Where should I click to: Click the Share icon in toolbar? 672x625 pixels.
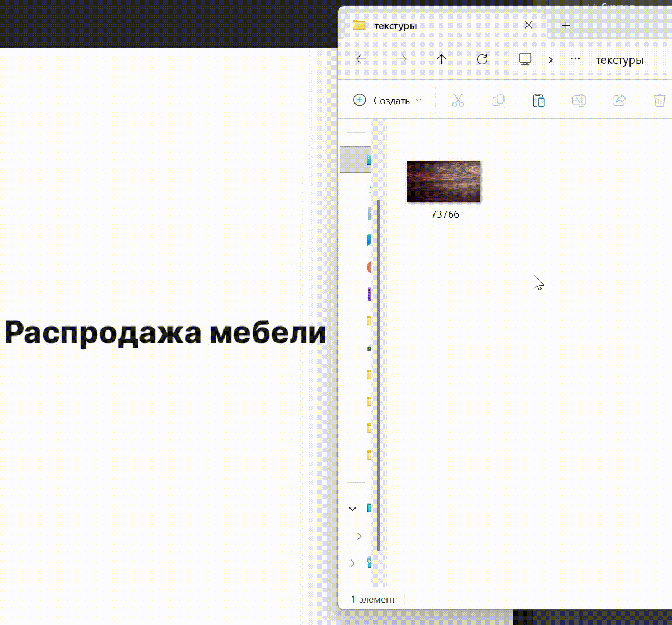click(x=619, y=101)
